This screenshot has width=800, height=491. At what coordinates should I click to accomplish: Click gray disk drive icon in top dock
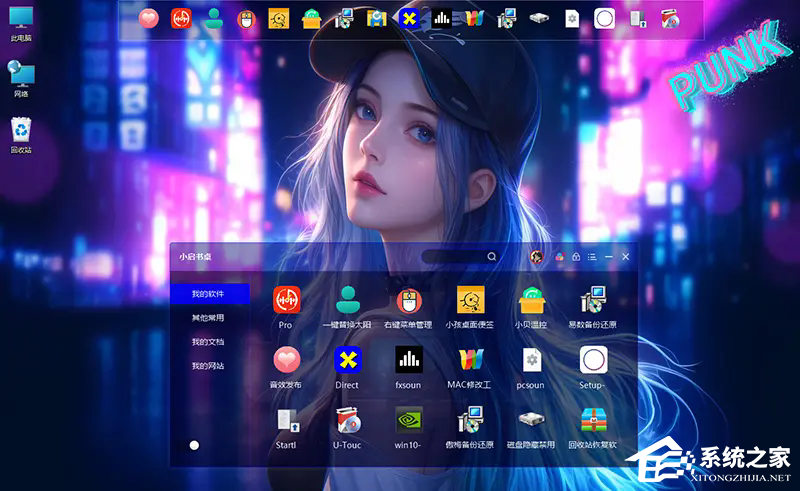point(539,18)
